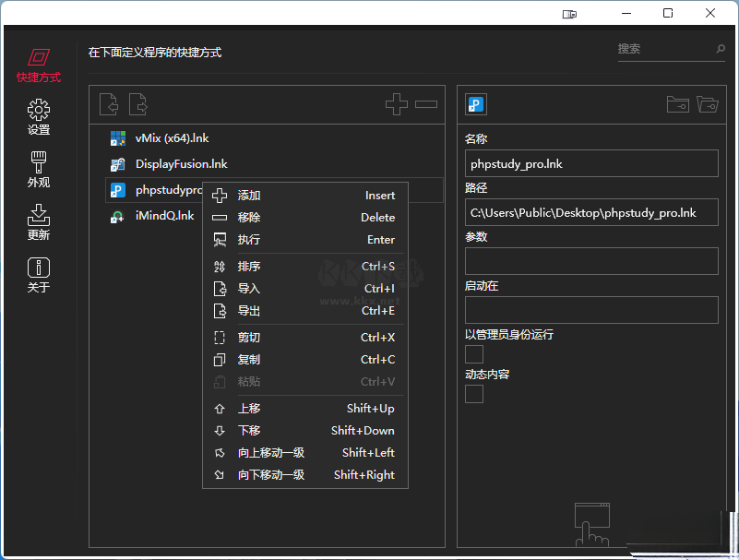Image resolution: width=739 pixels, height=560 pixels.
Task: Choose 执行 from the context menu
Action: [305, 240]
